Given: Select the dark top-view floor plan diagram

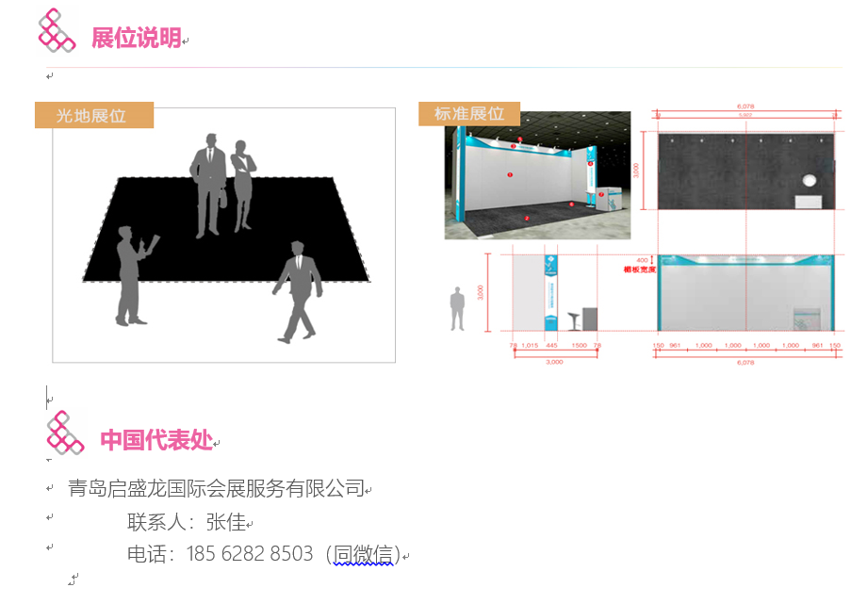Looking at the screenshot, I should tap(745, 170).
